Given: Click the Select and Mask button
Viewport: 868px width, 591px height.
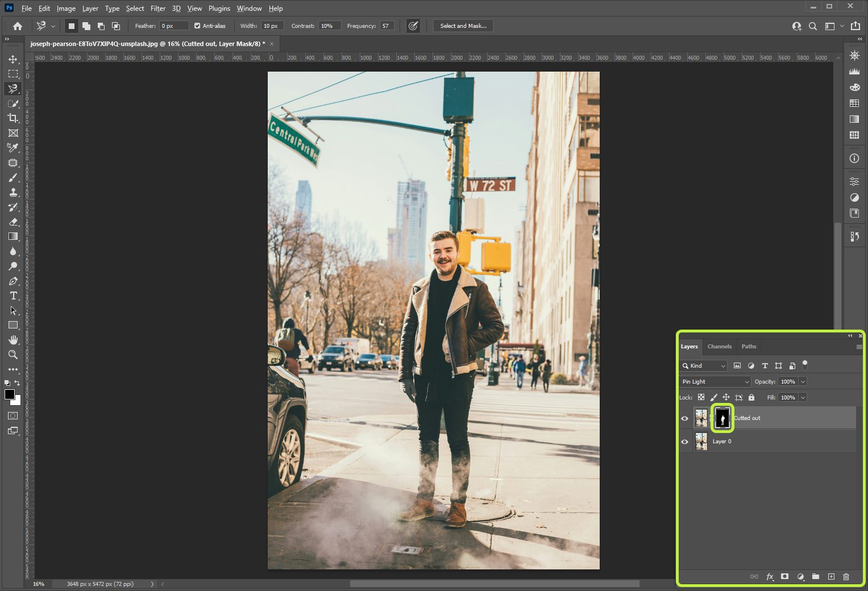Looking at the screenshot, I should (x=463, y=26).
